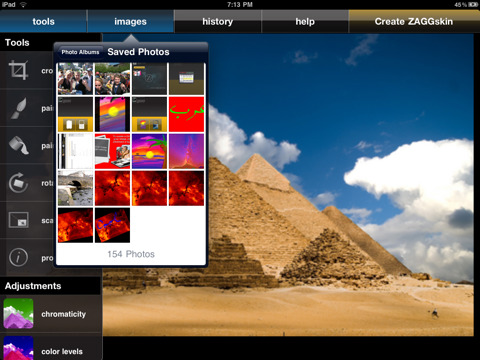480x360 pixels.
Task: Select the first group photo thumbnail
Action: click(75, 79)
